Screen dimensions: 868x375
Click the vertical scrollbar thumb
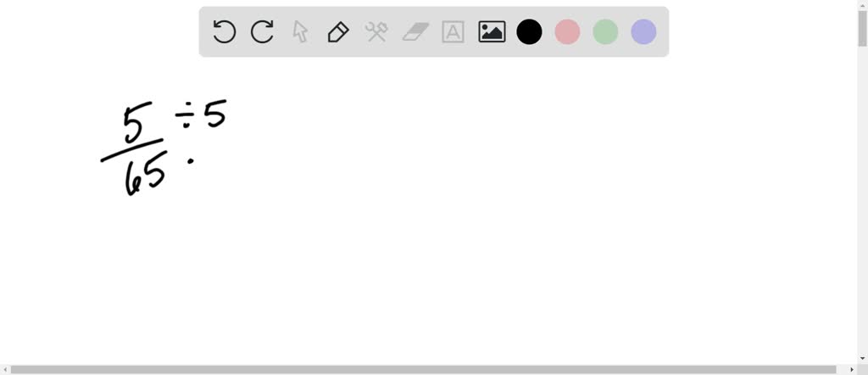point(862,28)
